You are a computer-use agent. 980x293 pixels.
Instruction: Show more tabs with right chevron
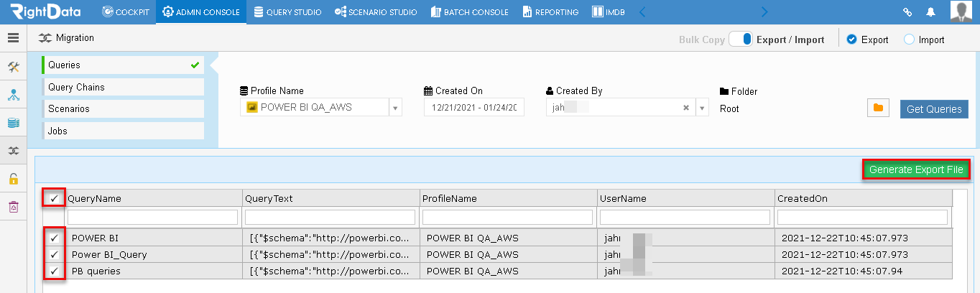click(x=764, y=12)
